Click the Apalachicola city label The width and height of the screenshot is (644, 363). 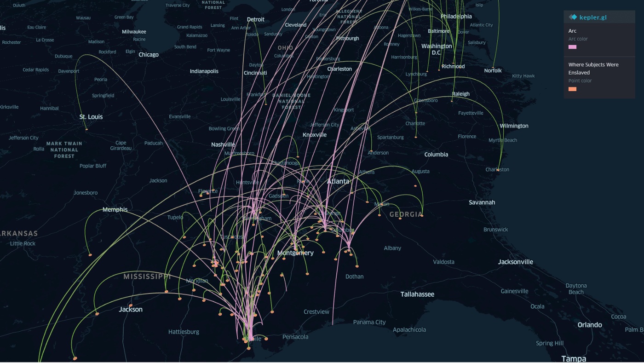pyautogui.click(x=409, y=329)
